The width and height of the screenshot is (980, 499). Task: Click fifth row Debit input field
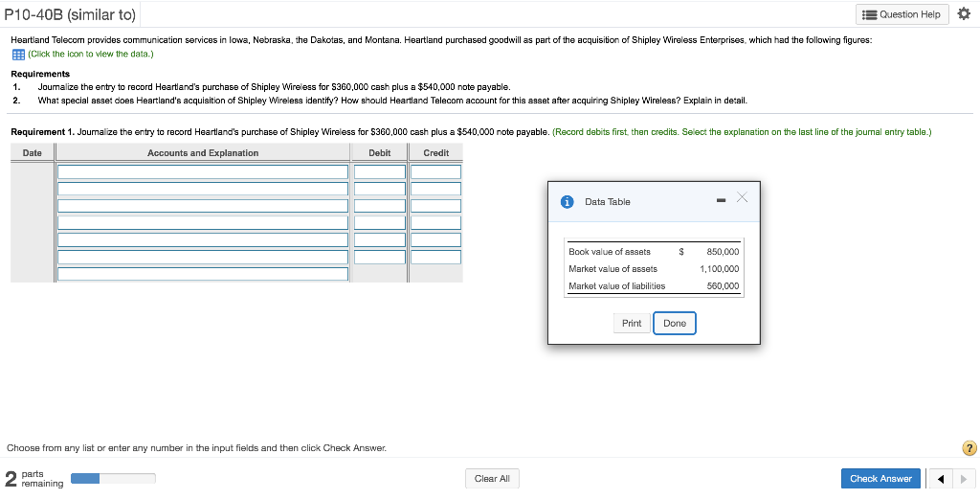pyautogui.click(x=379, y=239)
